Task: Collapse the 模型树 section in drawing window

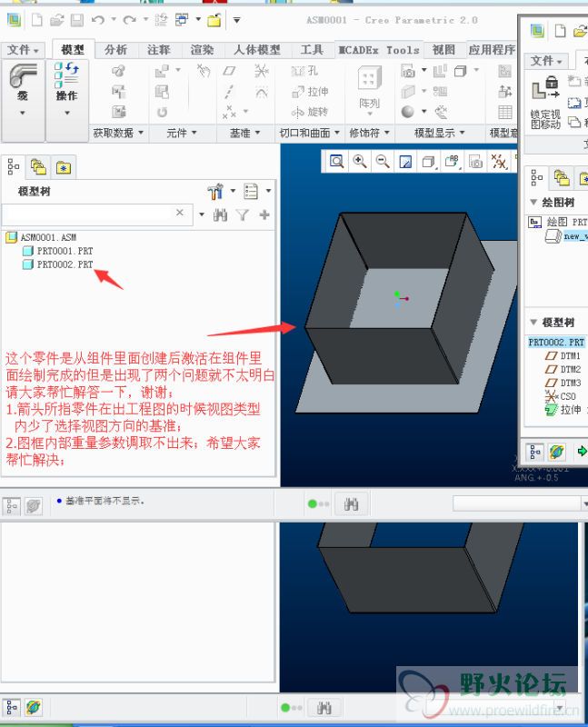Action: point(533,322)
